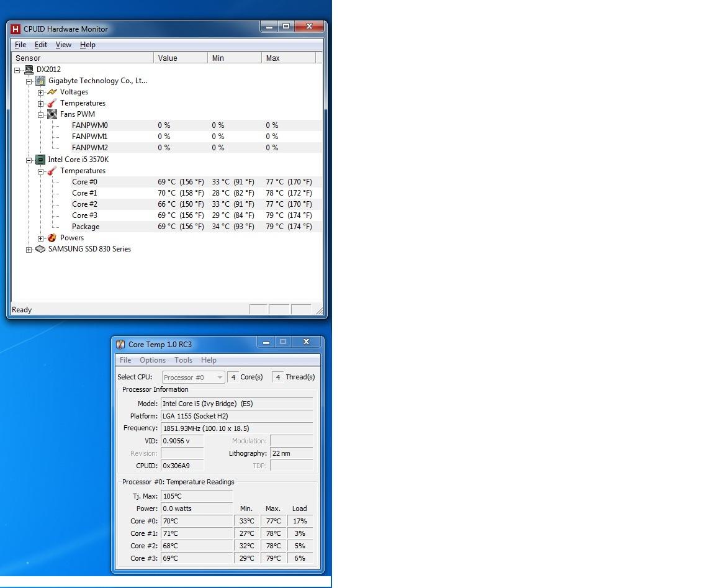Click the Platform LGA 1155 field
715x588 pixels.
(236, 416)
